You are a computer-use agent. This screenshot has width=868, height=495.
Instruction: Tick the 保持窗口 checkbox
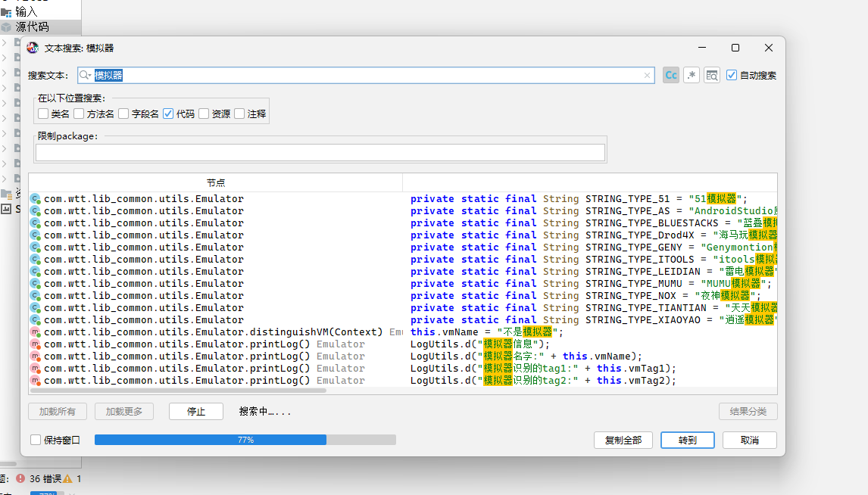point(36,440)
